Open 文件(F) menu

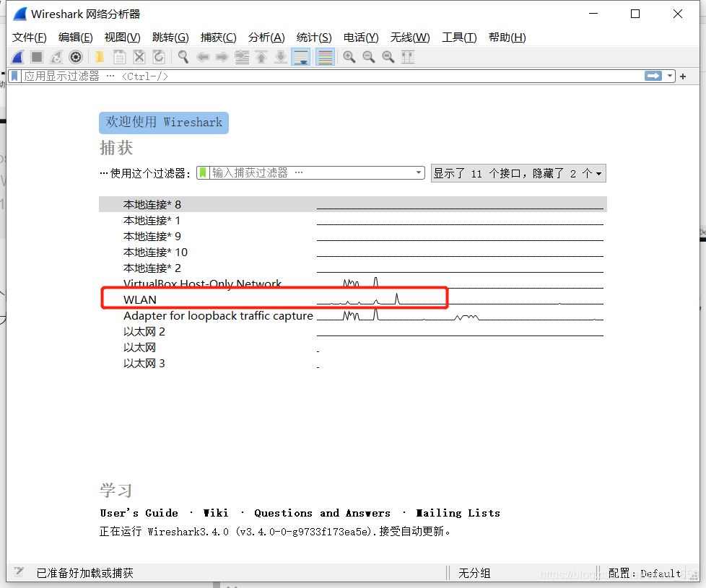(30, 38)
